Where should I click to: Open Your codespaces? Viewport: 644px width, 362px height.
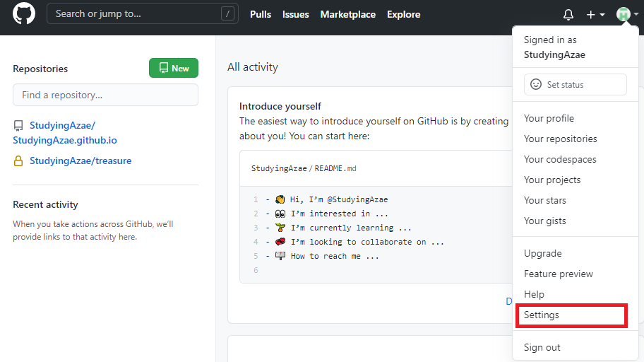[560, 159]
